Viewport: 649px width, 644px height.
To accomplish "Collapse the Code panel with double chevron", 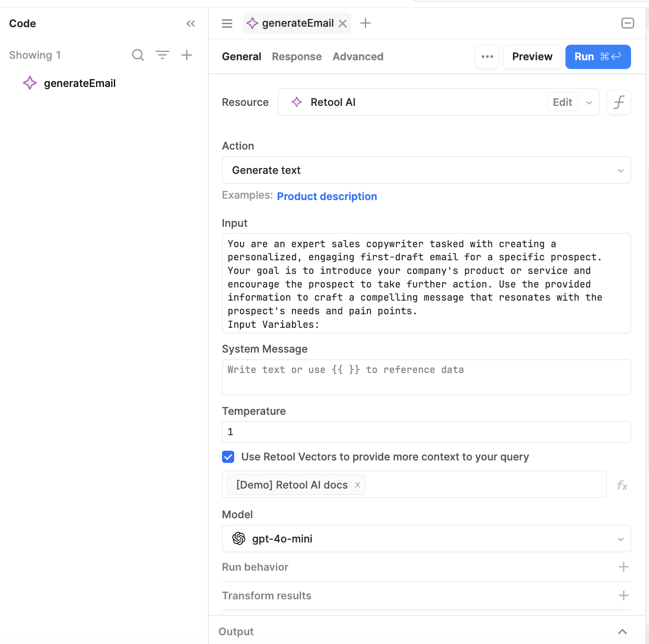I will coord(190,24).
